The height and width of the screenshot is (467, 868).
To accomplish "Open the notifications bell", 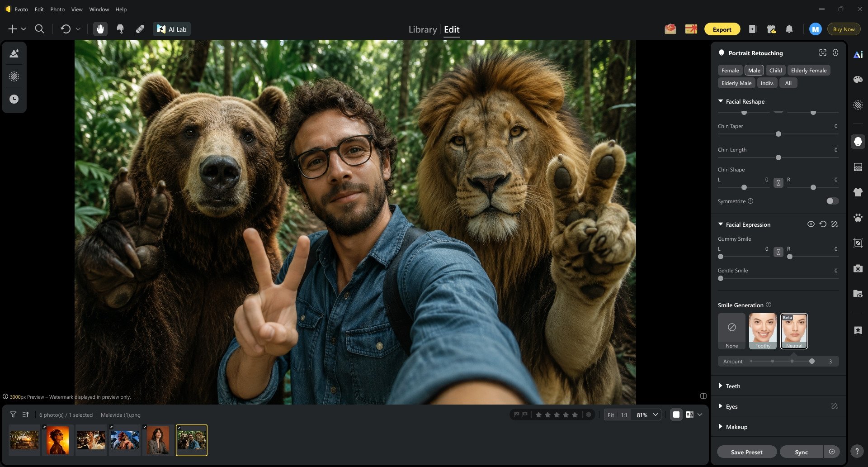I will point(789,29).
